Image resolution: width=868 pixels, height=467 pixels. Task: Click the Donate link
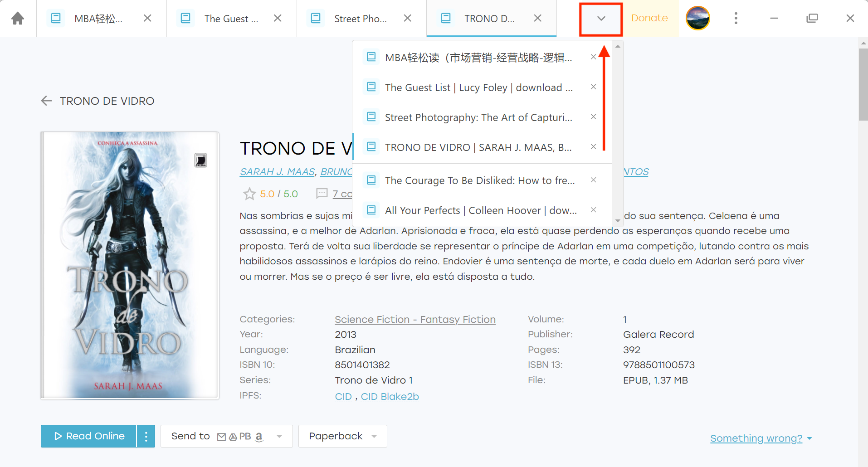pyautogui.click(x=649, y=18)
